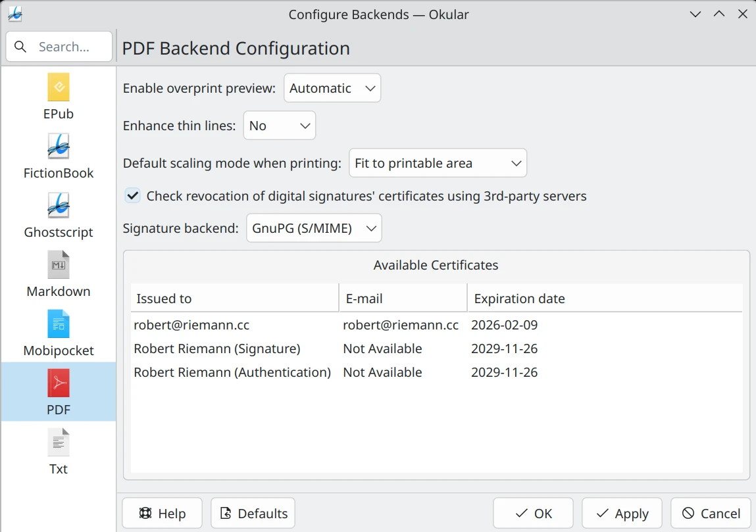Minimize the Configure Backends window
The height and width of the screenshot is (532, 756).
(695, 14)
